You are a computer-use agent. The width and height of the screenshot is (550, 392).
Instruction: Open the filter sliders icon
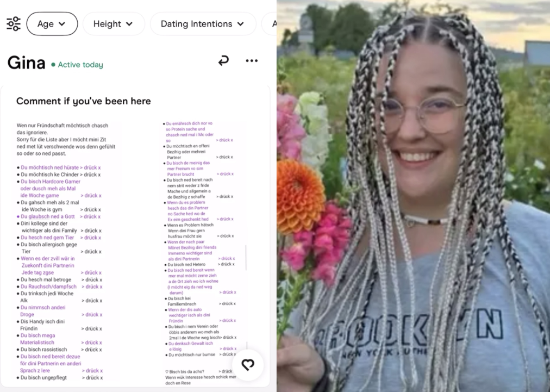click(14, 24)
